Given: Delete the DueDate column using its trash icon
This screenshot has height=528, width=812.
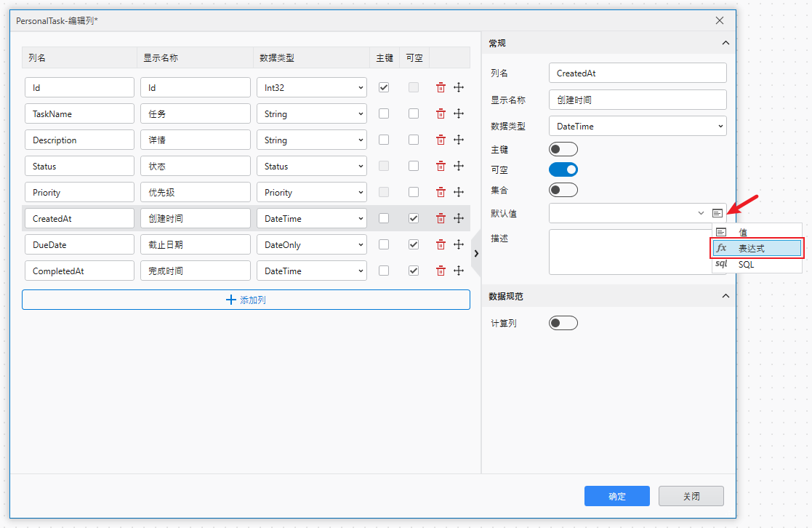Looking at the screenshot, I should (x=441, y=244).
